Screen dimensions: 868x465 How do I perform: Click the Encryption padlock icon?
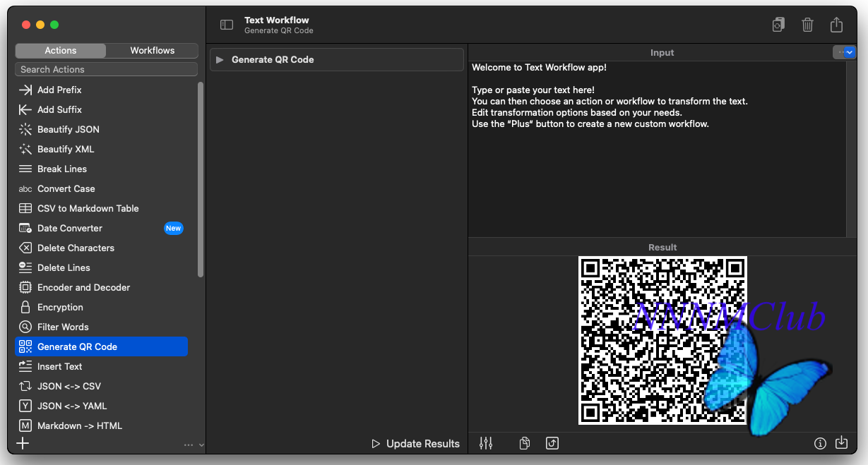pyautogui.click(x=25, y=307)
